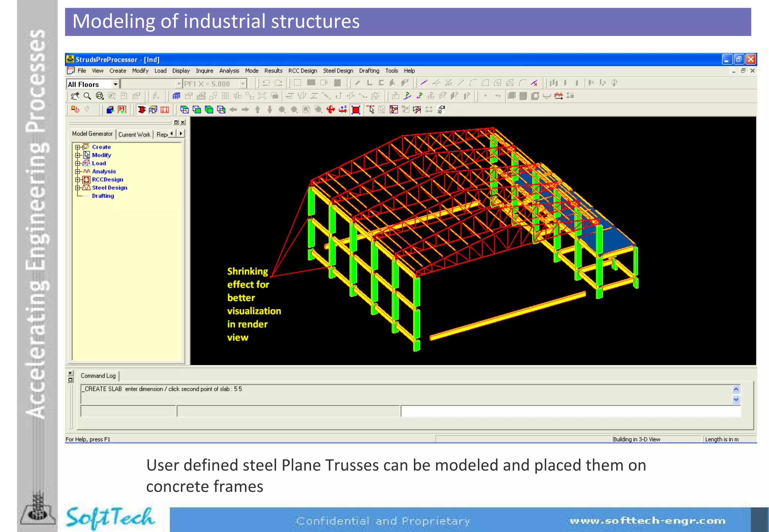Select the pan hand tool
Viewport: 769px width, 532px height.
[75, 96]
